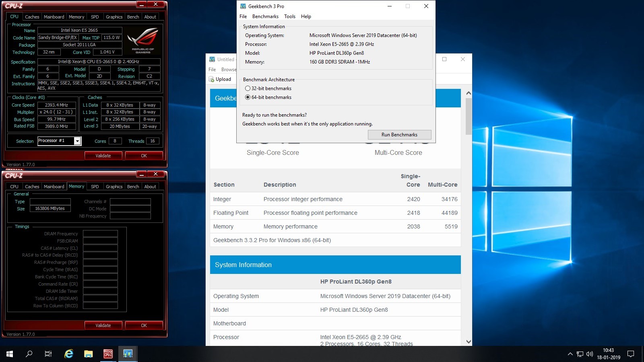The height and width of the screenshot is (362, 644).
Task: Open File menu in the Untitled window
Action: (212, 70)
